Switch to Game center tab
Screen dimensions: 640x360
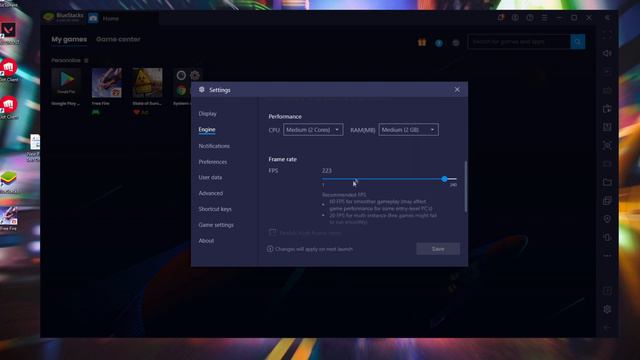pyautogui.click(x=118, y=39)
